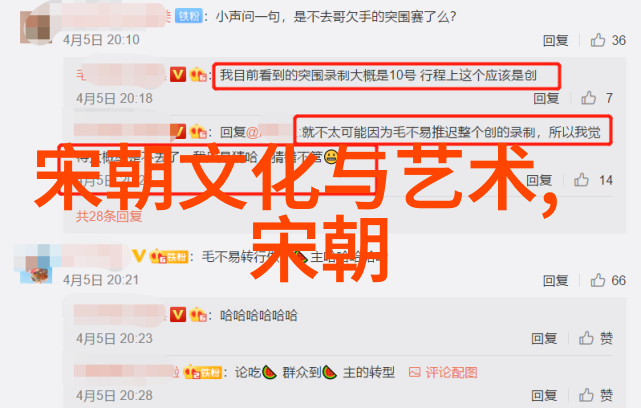Screen dimensions: 641x408
Task: Expand 共28条回复 replies list
Action: tap(109, 216)
